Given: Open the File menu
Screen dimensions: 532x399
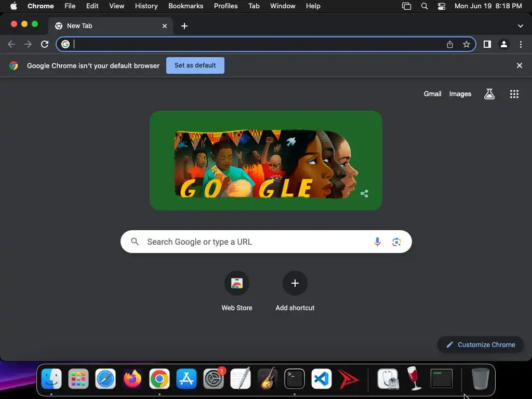Looking at the screenshot, I should click(70, 6).
